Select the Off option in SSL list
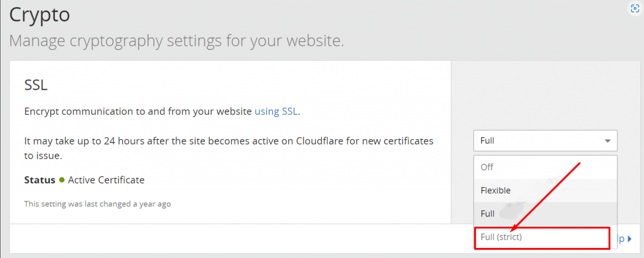The width and height of the screenshot is (644, 258). pyautogui.click(x=545, y=167)
